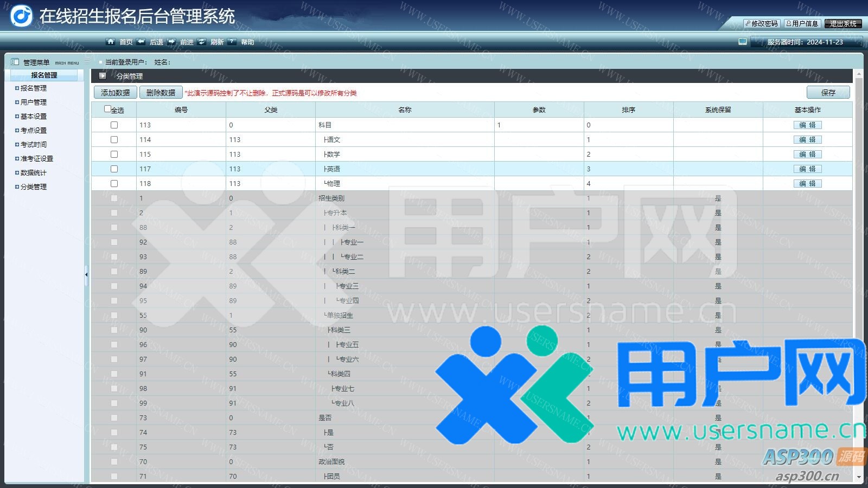Image resolution: width=868 pixels, height=488 pixels.
Task: Check the box for row 113 科目
Action: (114, 125)
